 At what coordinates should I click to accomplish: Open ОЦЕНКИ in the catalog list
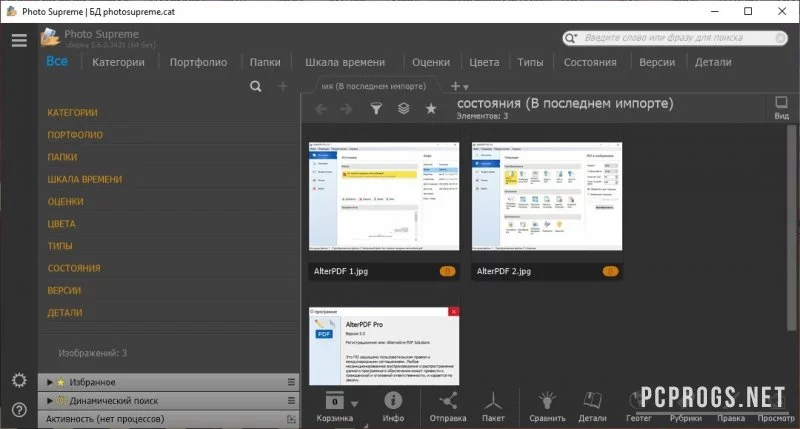[x=65, y=201]
